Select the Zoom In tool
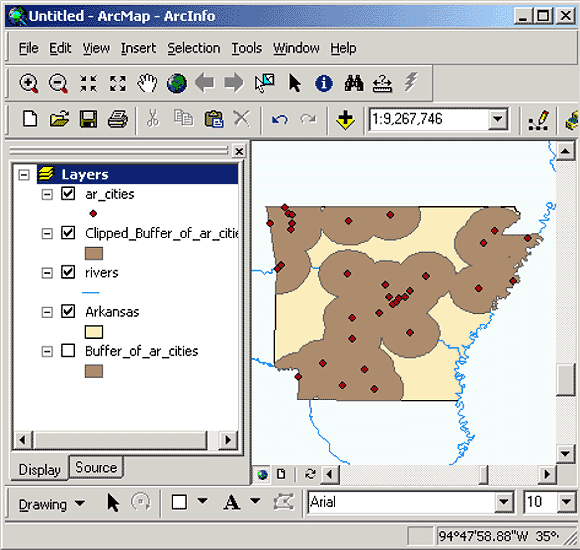This screenshot has width=580, height=550. pos(29,83)
